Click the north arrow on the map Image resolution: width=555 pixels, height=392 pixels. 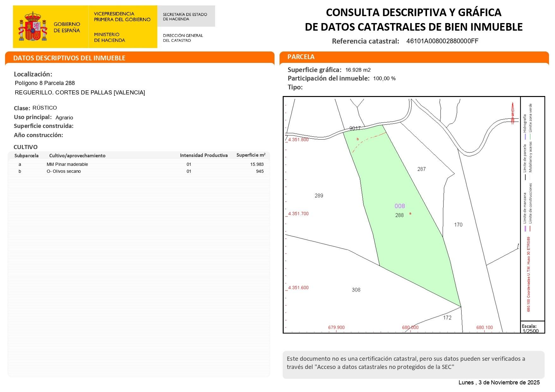click(513, 113)
